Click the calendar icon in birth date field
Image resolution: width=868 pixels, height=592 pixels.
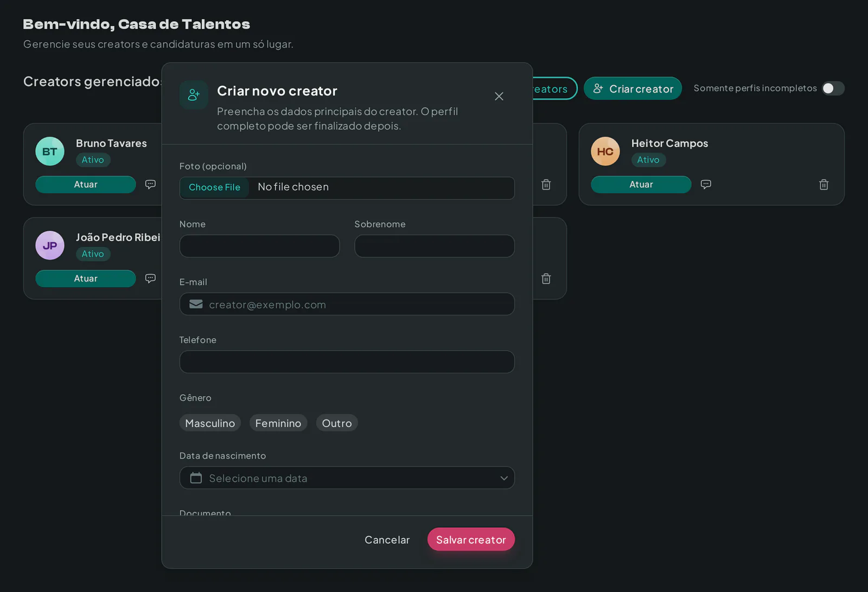[196, 478]
